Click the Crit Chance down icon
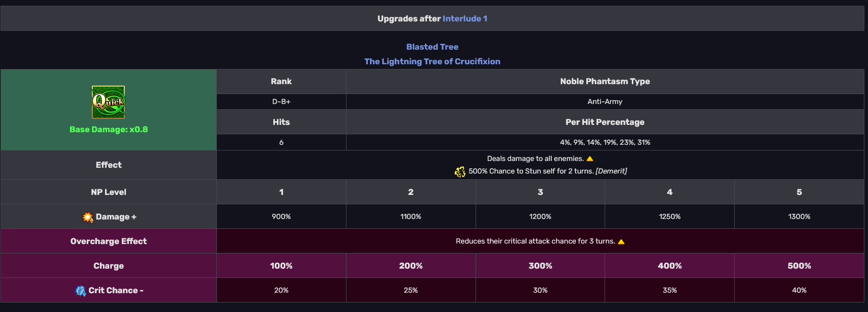 coord(80,291)
